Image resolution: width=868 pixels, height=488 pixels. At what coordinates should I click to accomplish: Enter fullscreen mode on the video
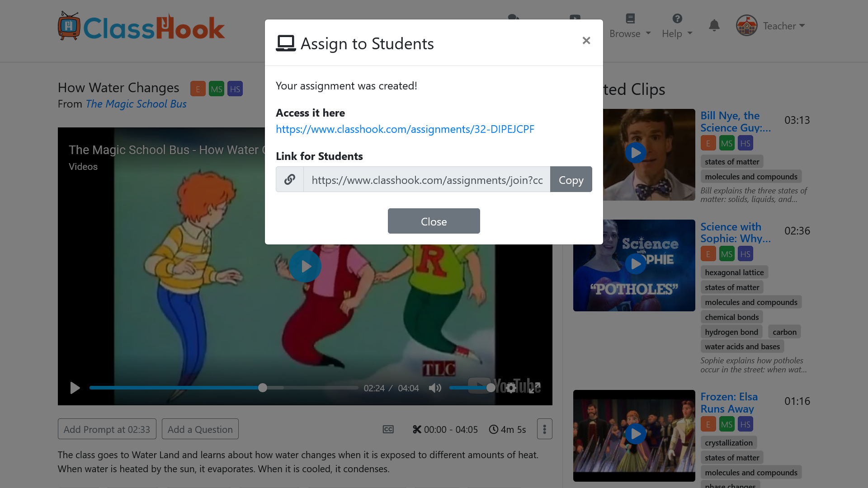535,388
